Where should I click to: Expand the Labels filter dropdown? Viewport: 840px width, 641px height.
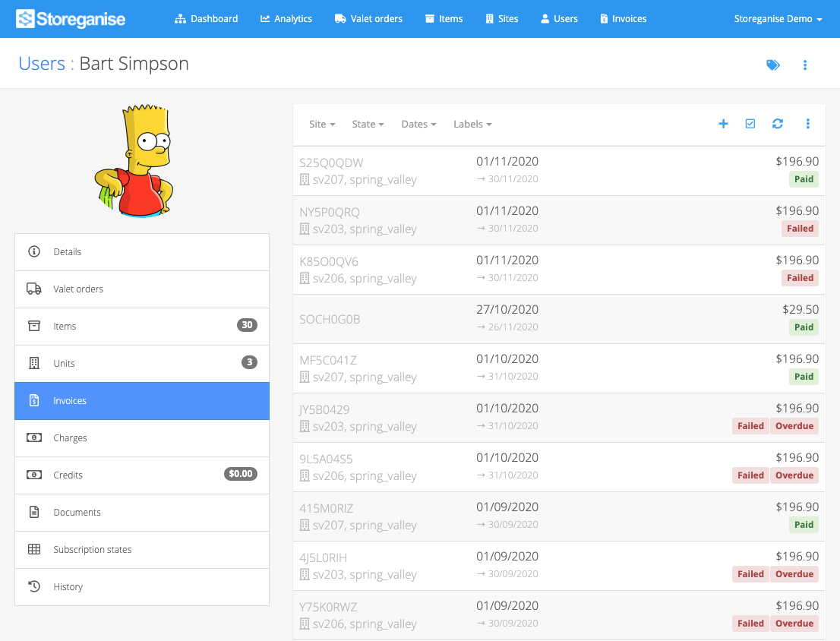(x=472, y=125)
